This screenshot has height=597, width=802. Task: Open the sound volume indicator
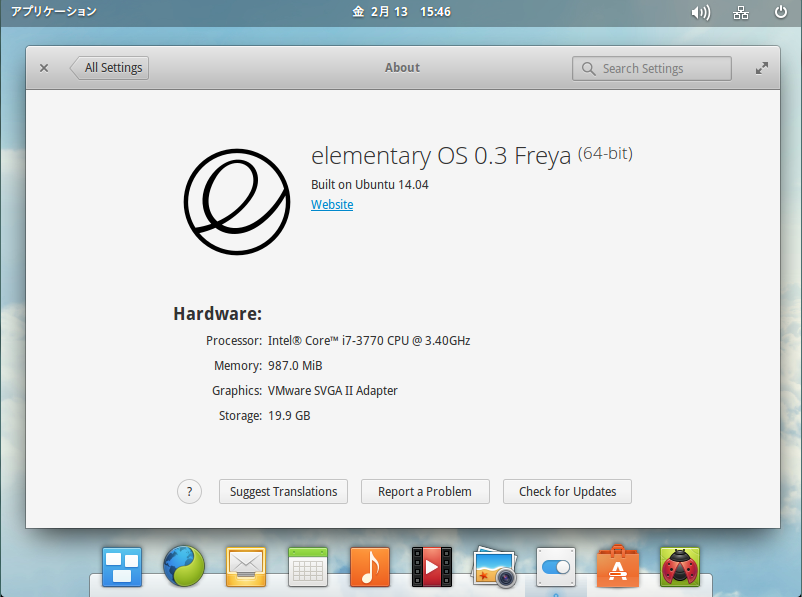pos(701,12)
